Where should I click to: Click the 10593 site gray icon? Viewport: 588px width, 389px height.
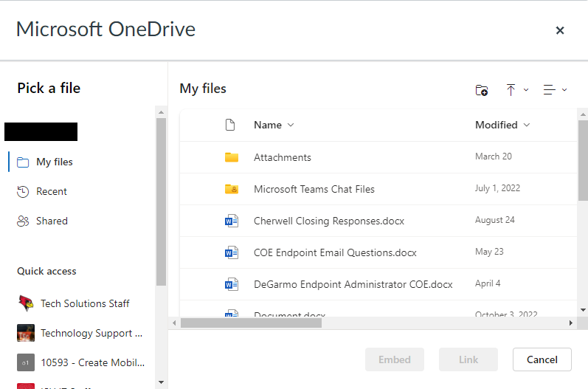click(x=26, y=362)
